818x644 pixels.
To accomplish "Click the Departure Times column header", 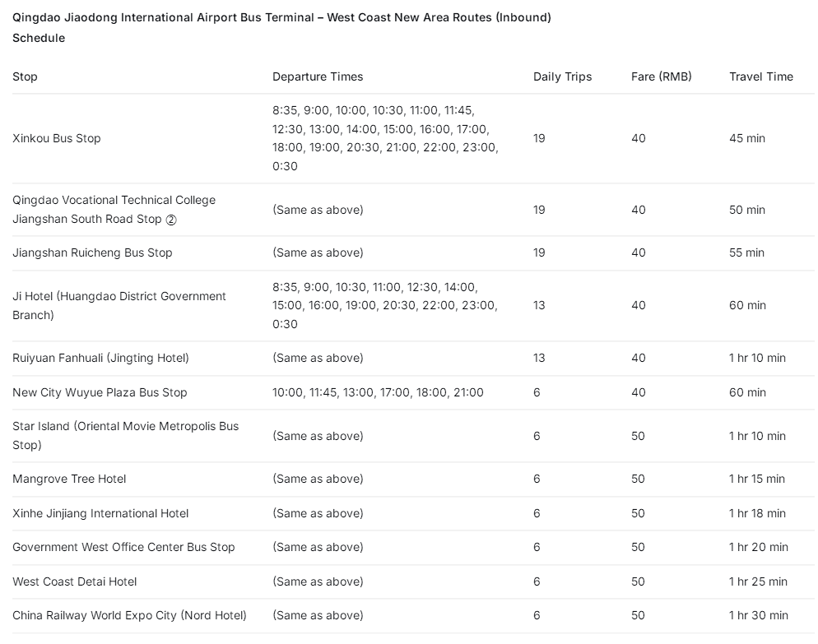I will click(x=318, y=76).
